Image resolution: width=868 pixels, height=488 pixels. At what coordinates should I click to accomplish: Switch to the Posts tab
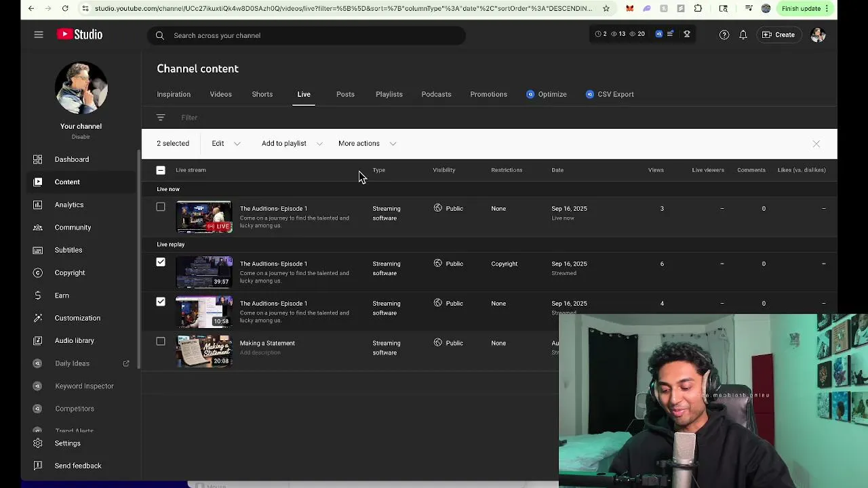coord(345,94)
